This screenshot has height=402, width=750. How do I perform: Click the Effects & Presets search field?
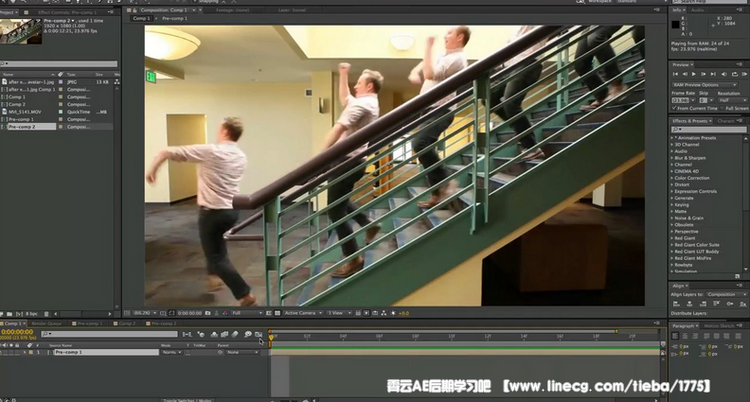click(x=708, y=129)
